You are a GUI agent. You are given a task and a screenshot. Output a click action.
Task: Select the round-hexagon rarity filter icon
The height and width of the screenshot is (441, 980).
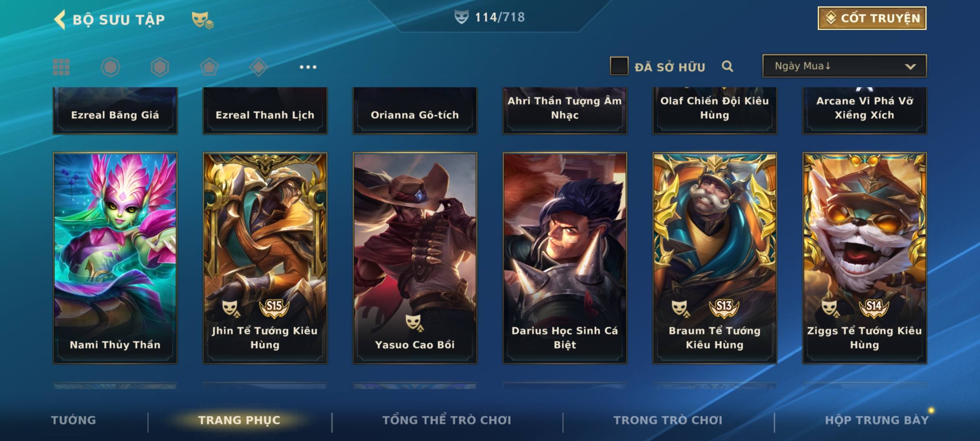point(111,67)
